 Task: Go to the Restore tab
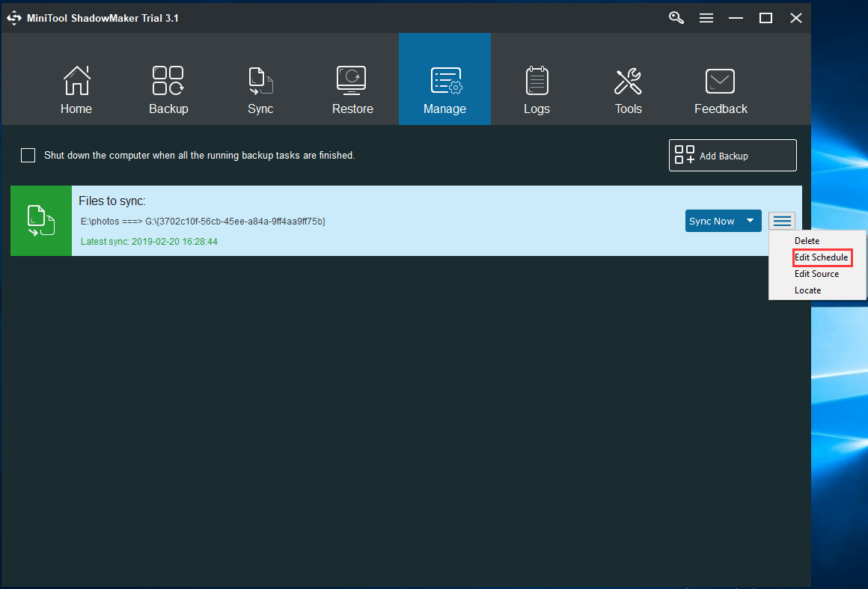point(352,79)
